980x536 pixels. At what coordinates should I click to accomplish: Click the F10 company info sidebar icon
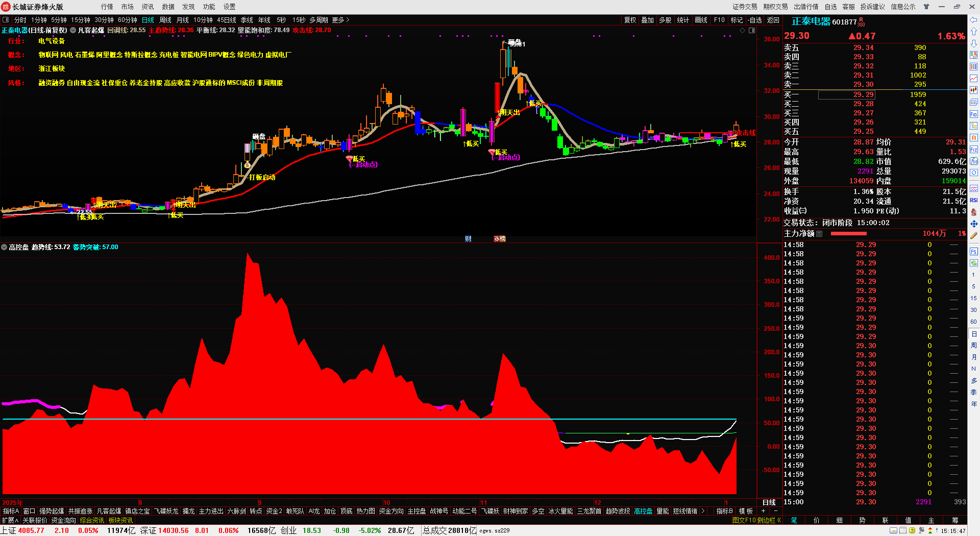[974, 114]
